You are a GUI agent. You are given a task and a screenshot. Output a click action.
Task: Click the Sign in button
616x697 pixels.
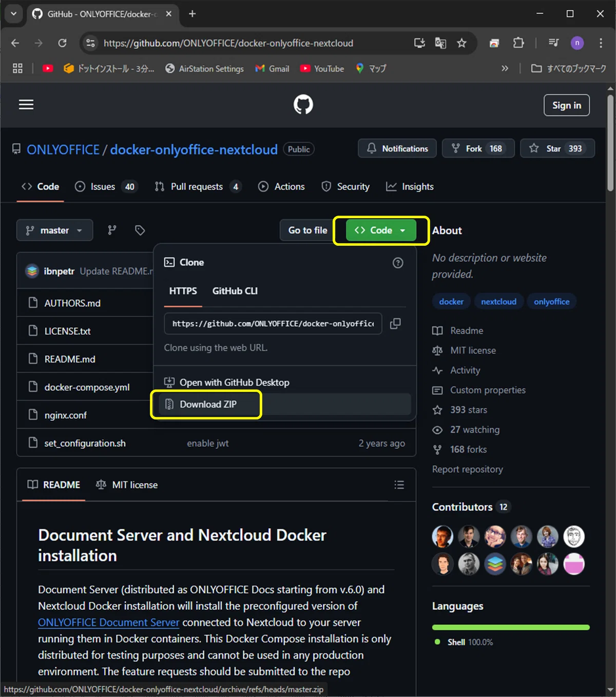[x=567, y=105]
